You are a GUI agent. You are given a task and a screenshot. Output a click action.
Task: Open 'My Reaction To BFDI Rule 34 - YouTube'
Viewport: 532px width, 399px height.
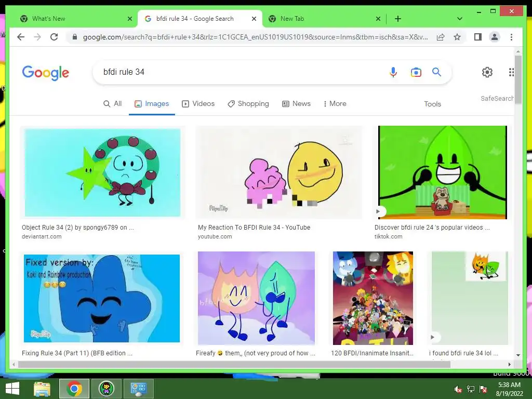pyautogui.click(x=254, y=228)
